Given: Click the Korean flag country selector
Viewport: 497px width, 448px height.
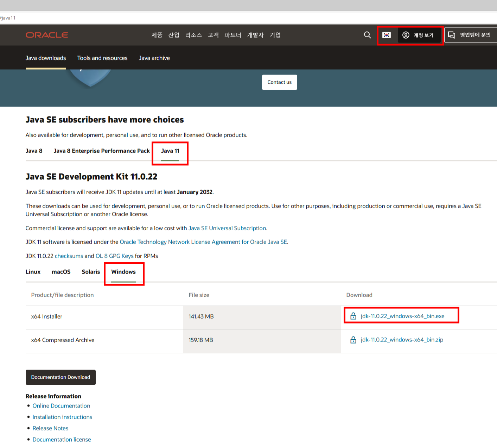Looking at the screenshot, I should tap(387, 35).
